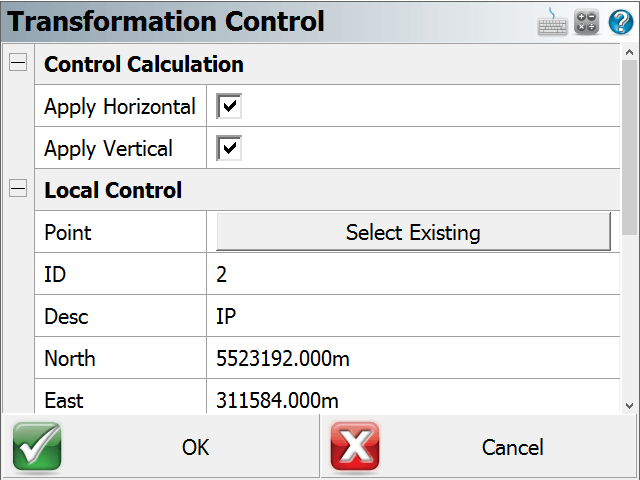Click the red X cancel icon
This screenshot has height=480, width=640.
tap(355, 446)
